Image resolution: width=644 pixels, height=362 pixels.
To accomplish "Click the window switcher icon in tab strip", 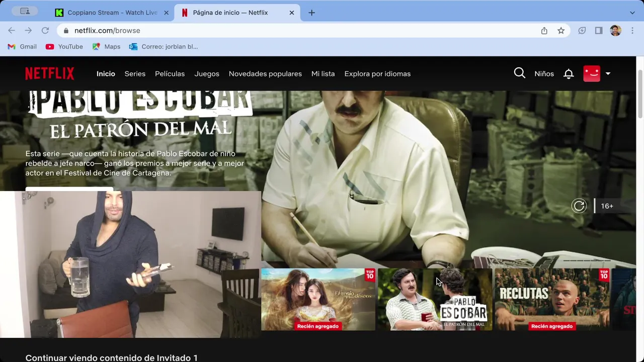I will click(x=25, y=11).
